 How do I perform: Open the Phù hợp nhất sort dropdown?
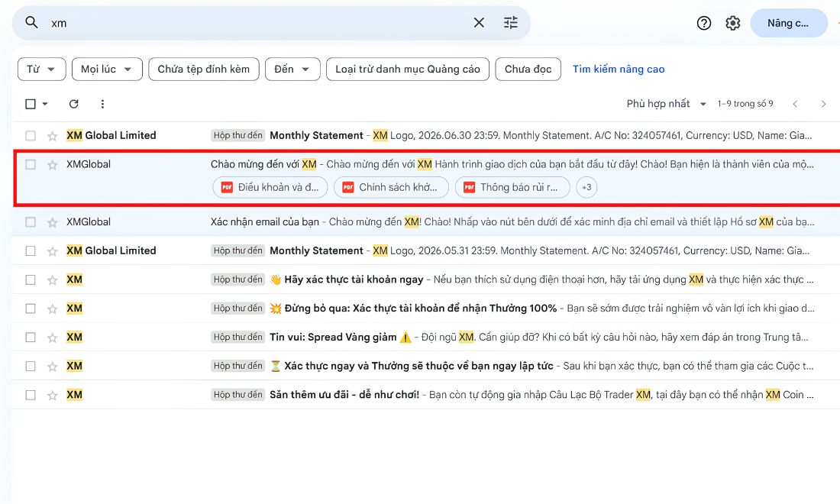click(x=667, y=104)
